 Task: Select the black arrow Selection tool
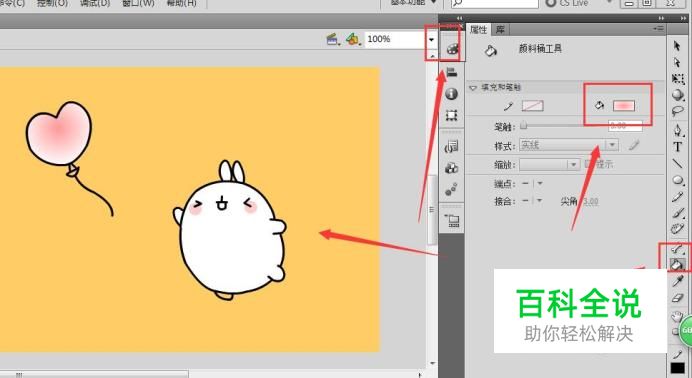(x=677, y=46)
